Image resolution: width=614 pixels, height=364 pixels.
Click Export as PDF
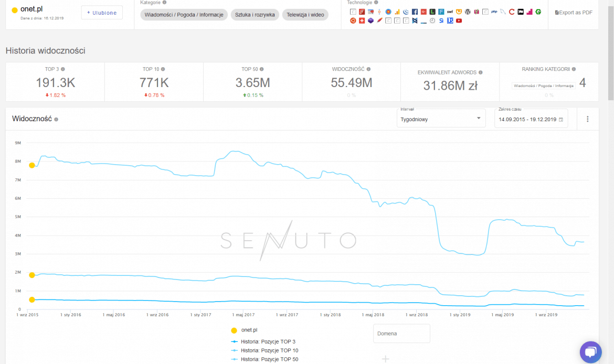tap(574, 13)
